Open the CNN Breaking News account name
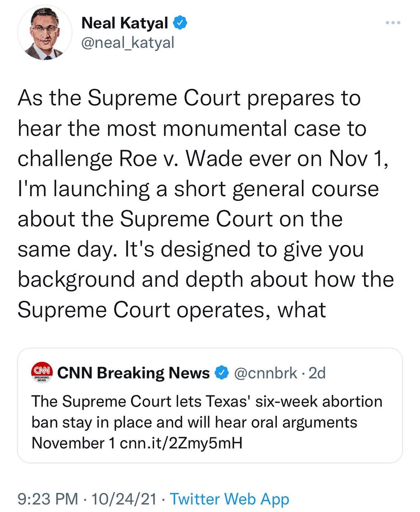The width and height of the screenshot is (420, 512). click(x=133, y=373)
